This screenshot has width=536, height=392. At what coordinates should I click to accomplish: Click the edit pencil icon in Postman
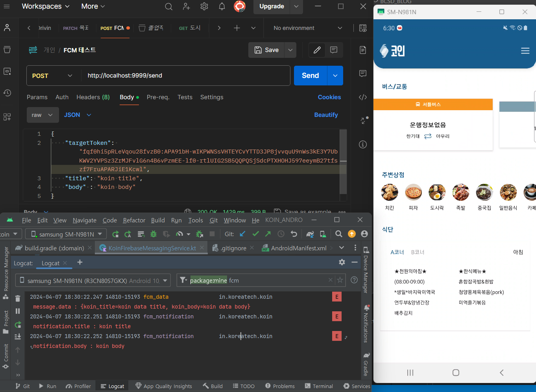317,50
